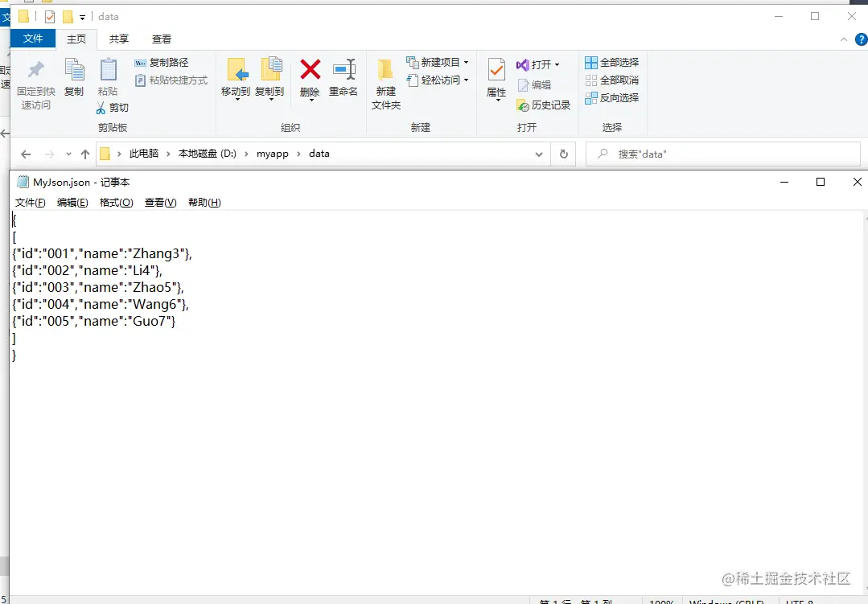Click the address bar refresh button
Viewport: 868px width, 604px height.
pyautogui.click(x=564, y=153)
